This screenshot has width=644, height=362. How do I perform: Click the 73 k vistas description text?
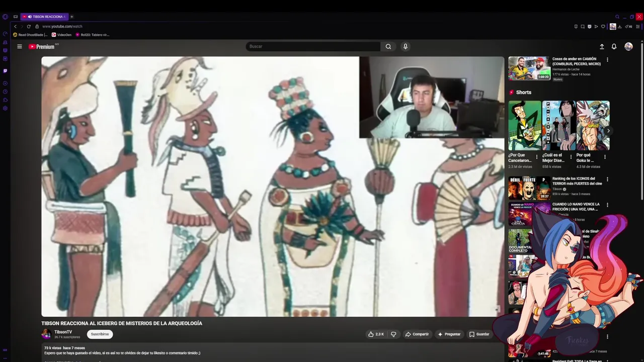(x=53, y=348)
